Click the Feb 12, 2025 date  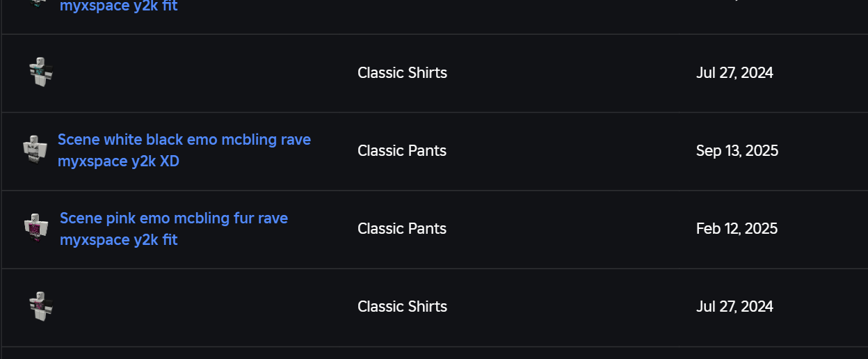(x=737, y=229)
